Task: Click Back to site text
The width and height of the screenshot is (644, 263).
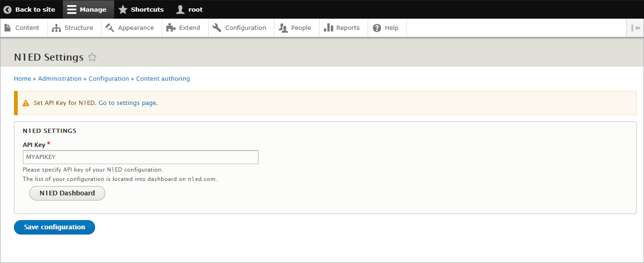Action: tap(35, 9)
